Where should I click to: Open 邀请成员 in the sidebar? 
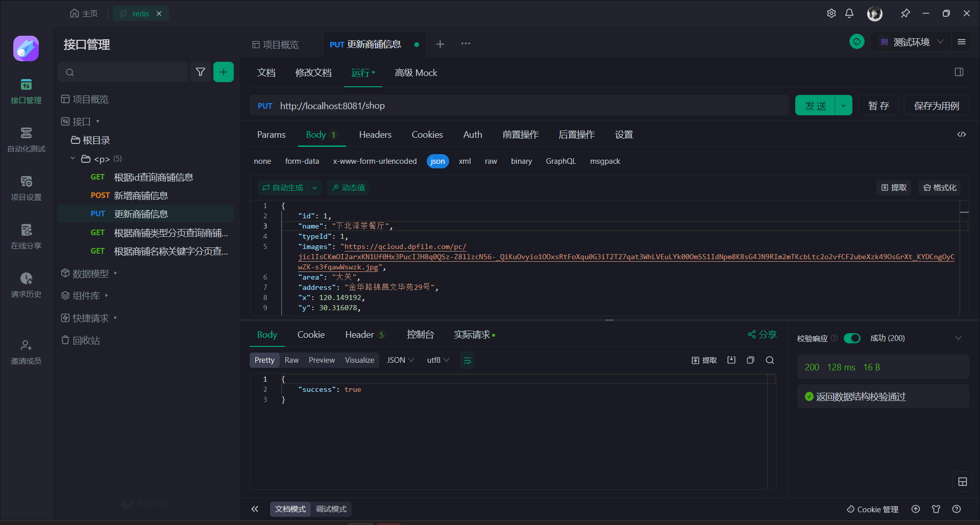tap(26, 353)
